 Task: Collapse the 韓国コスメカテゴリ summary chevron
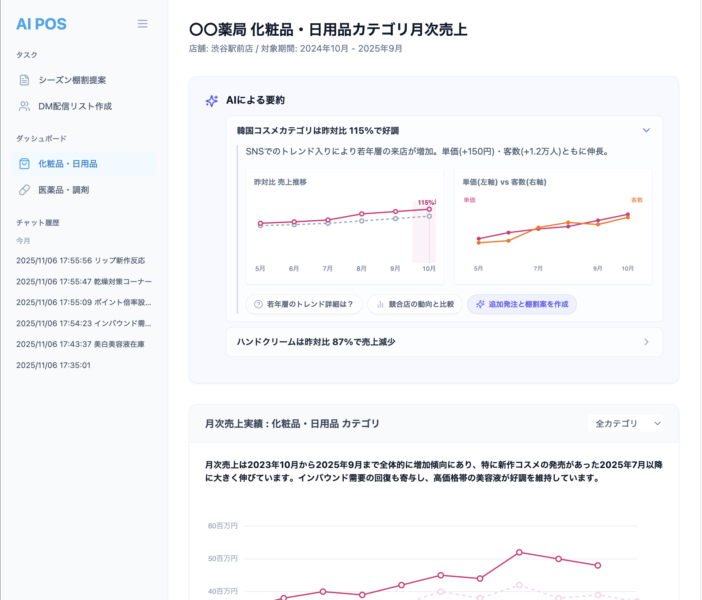point(646,130)
